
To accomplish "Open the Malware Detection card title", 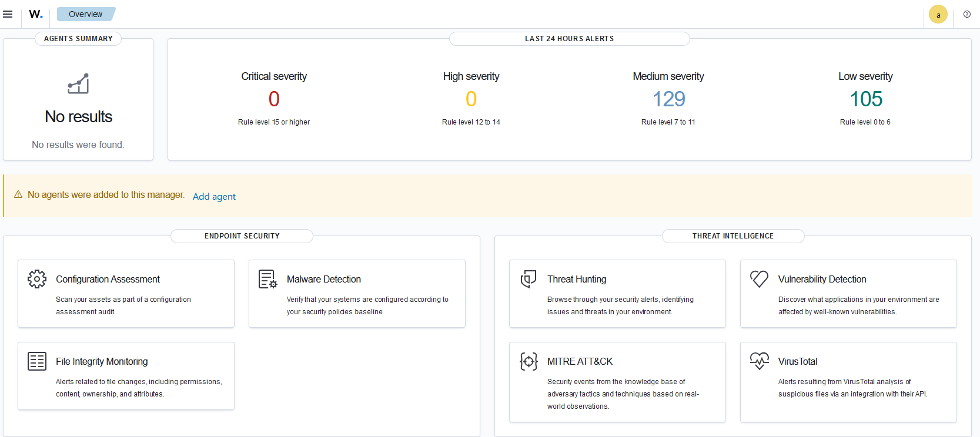I will pyautogui.click(x=324, y=279).
